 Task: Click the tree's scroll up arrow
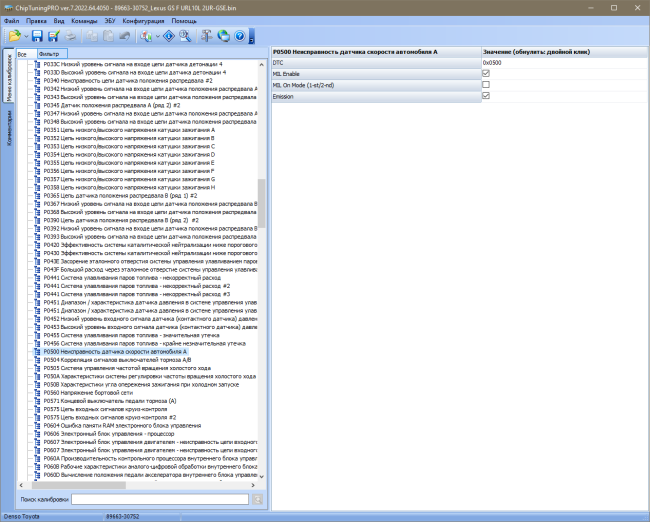click(x=261, y=65)
